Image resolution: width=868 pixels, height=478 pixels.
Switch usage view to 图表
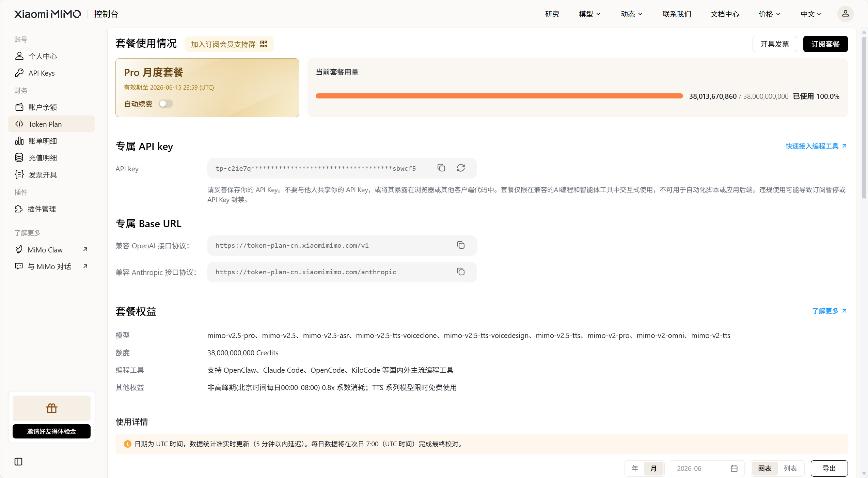pos(764,468)
